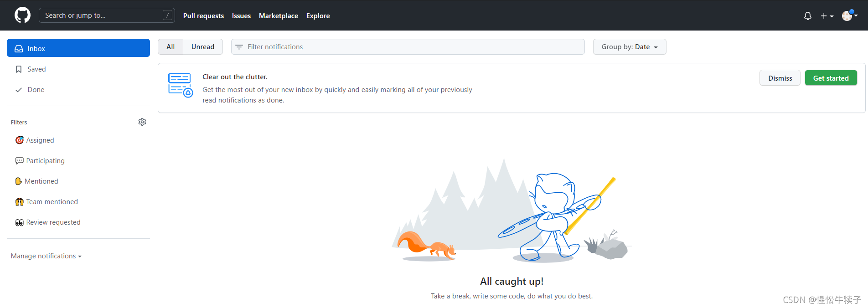Screen dimensions: 868x308
Task: Switch to the Unread notifications tab
Action: point(203,47)
